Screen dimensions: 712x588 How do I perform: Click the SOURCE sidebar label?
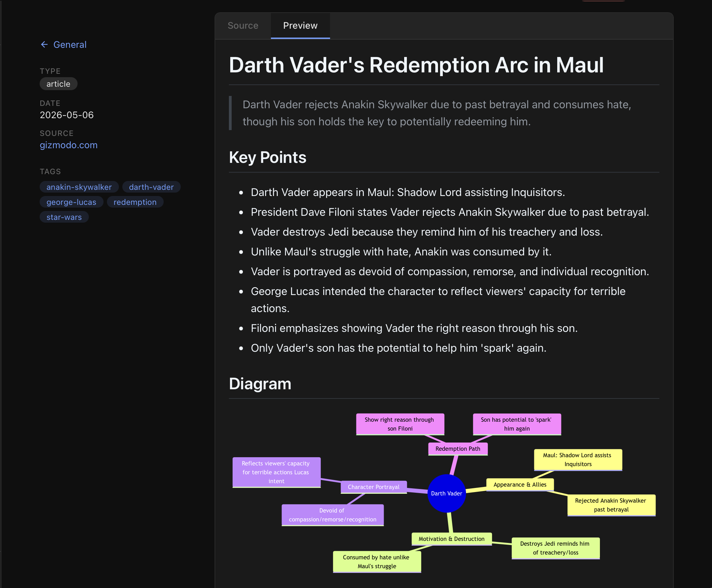(57, 133)
